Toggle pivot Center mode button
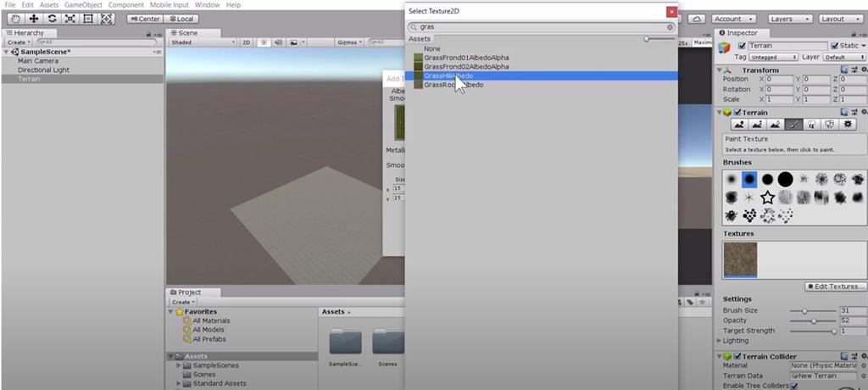The width and height of the screenshot is (868, 390). click(x=144, y=19)
